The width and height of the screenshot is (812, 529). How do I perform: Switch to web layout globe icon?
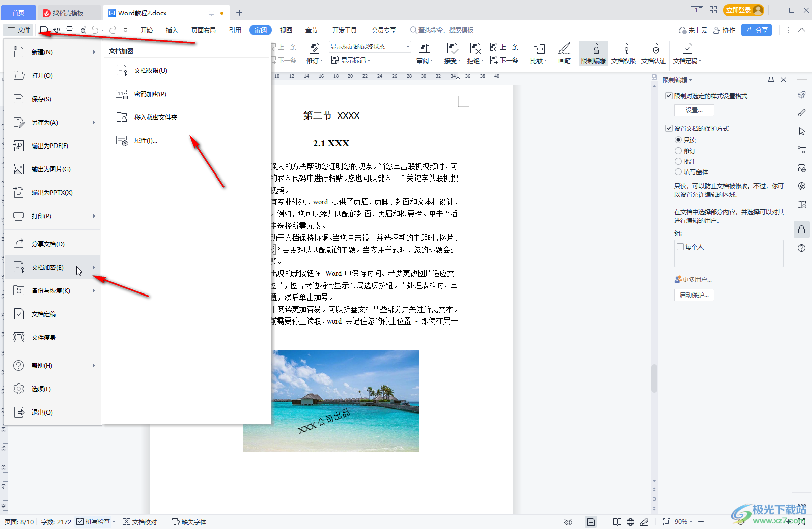630,522
